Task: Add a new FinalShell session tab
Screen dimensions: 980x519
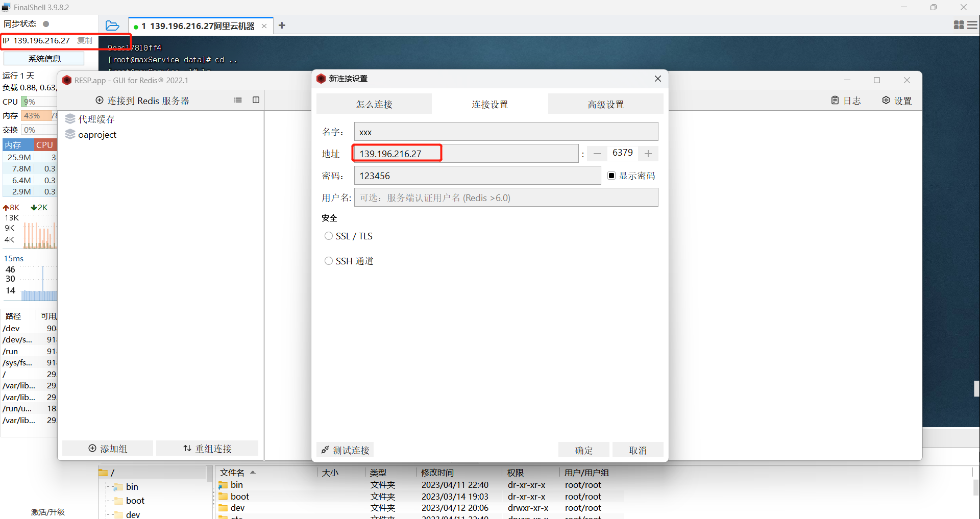Action: (282, 26)
